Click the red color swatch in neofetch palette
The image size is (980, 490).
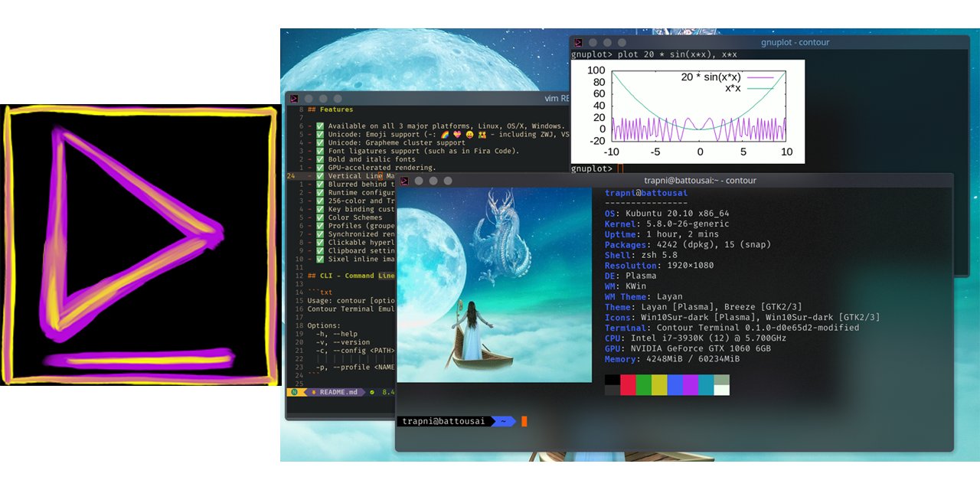[628, 384]
